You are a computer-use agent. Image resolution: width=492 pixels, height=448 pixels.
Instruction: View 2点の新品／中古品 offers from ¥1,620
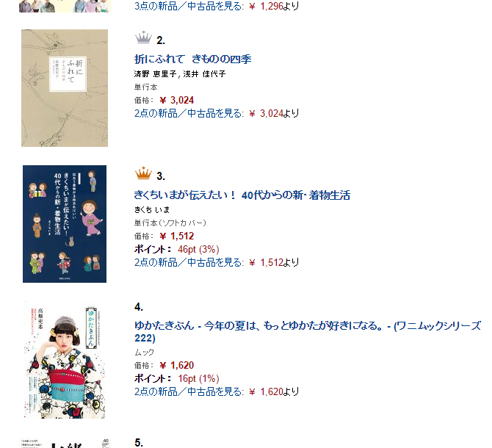pos(189,391)
